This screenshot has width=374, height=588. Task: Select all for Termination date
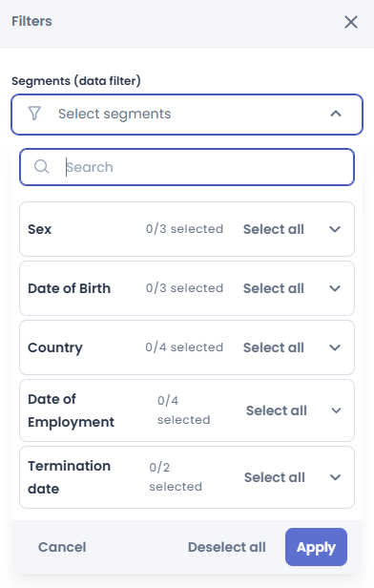pyautogui.click(x=275, y=477)
